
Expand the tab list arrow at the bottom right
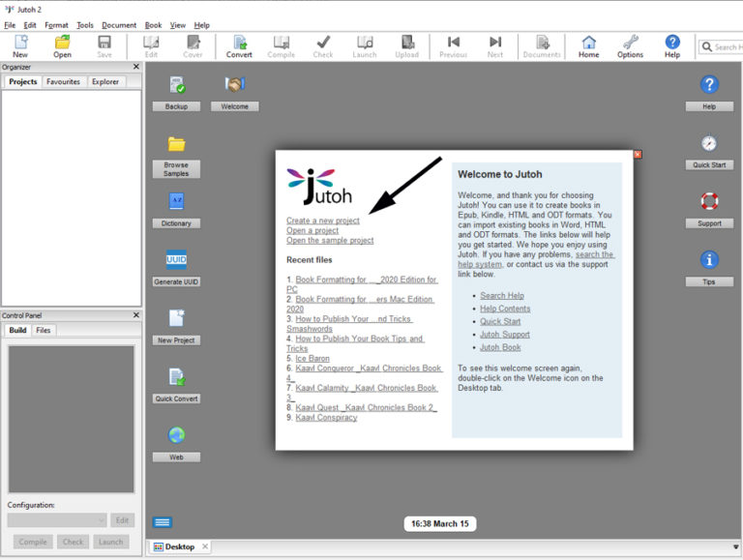(735, 546)
